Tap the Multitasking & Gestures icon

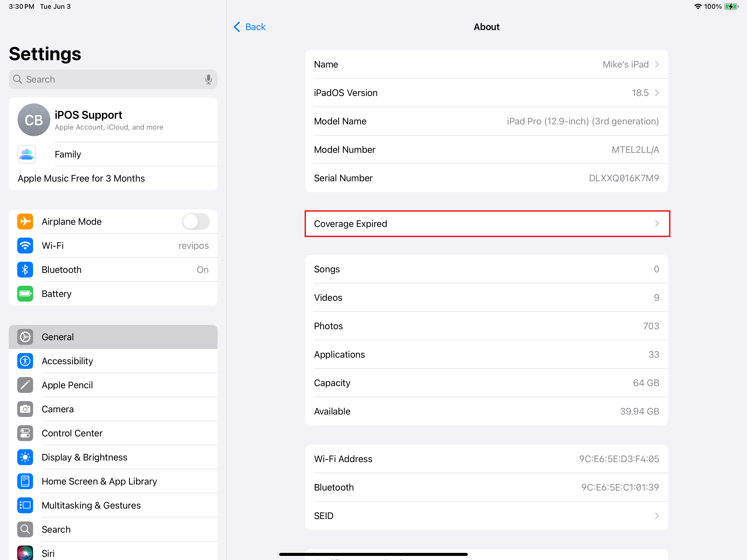pos(25,505)
